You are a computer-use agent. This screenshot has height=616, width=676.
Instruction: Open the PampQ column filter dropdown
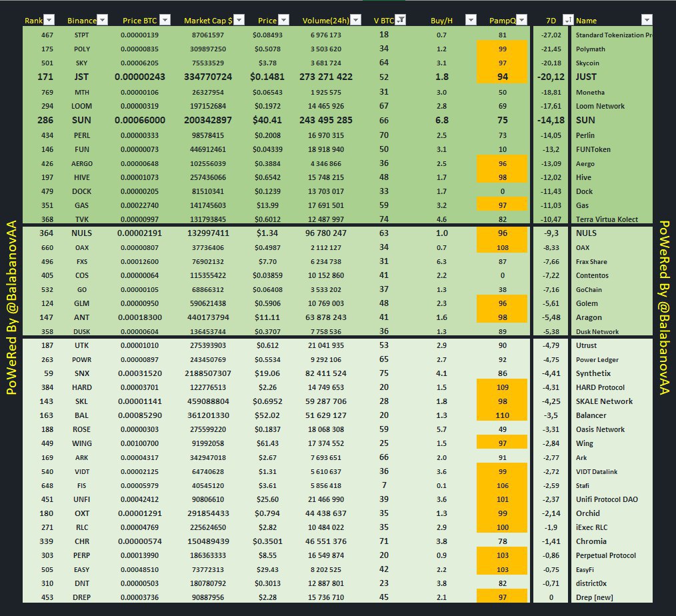[x=521, y=20]
